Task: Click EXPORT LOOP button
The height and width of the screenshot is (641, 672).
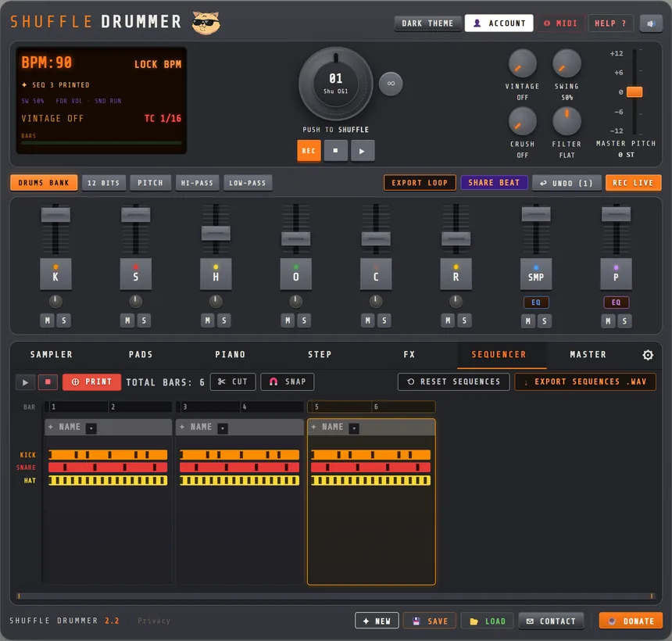Action: point(420,183)
